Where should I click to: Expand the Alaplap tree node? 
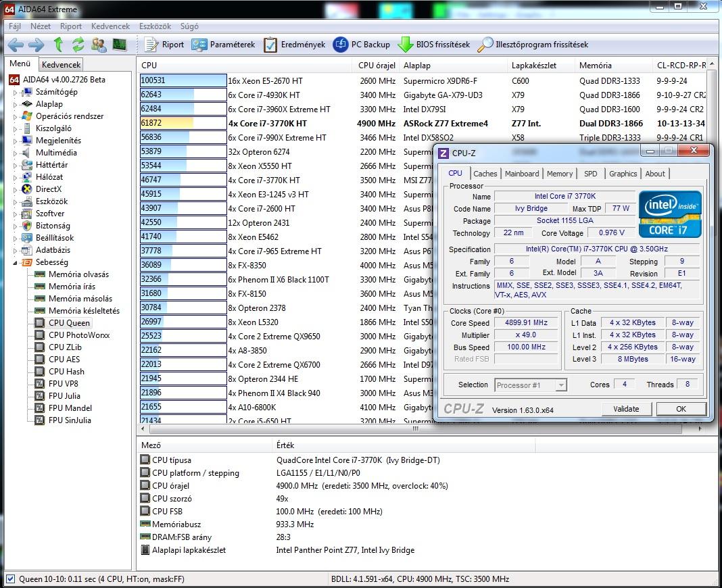point(15,105)
